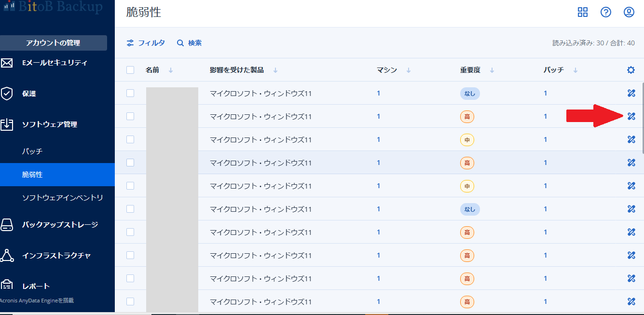Viewport: 644px width, 315px height.
Task: Click the なし severity badge in first row
Action: 470,94
